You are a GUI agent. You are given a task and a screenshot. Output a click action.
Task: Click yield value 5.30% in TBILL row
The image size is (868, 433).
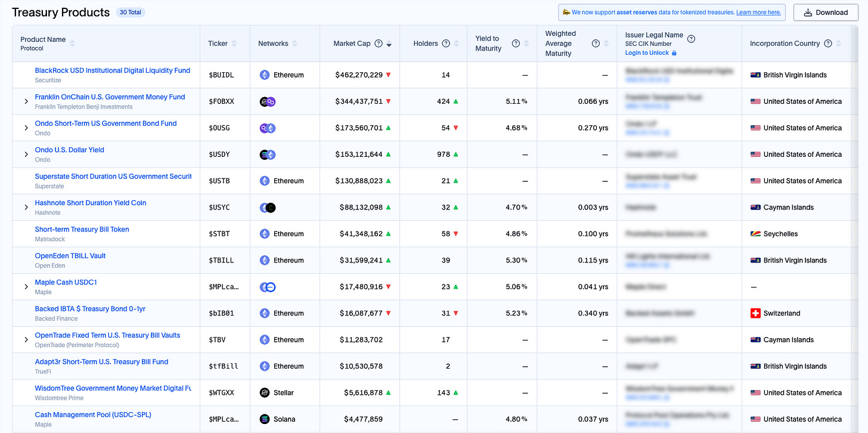(x=516, y=260)
